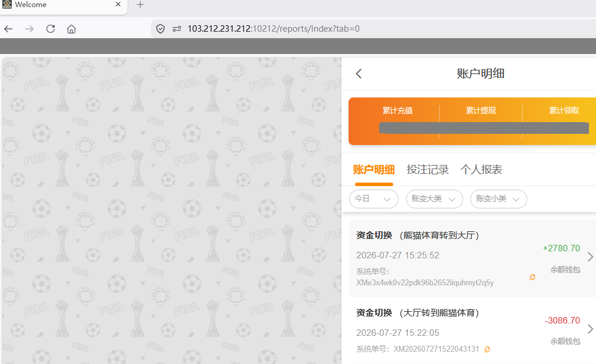The image size is (596, 364).
Task: Open the 大厅转到熊猫体育 transaction record
Action: point(473,331)
